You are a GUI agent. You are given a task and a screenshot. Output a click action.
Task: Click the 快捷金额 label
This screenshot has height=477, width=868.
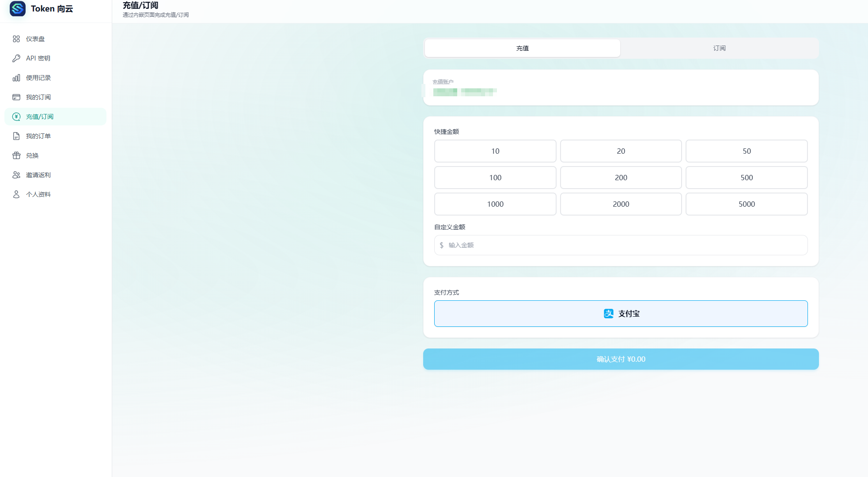pyautogui.click(x=447, y=132)
